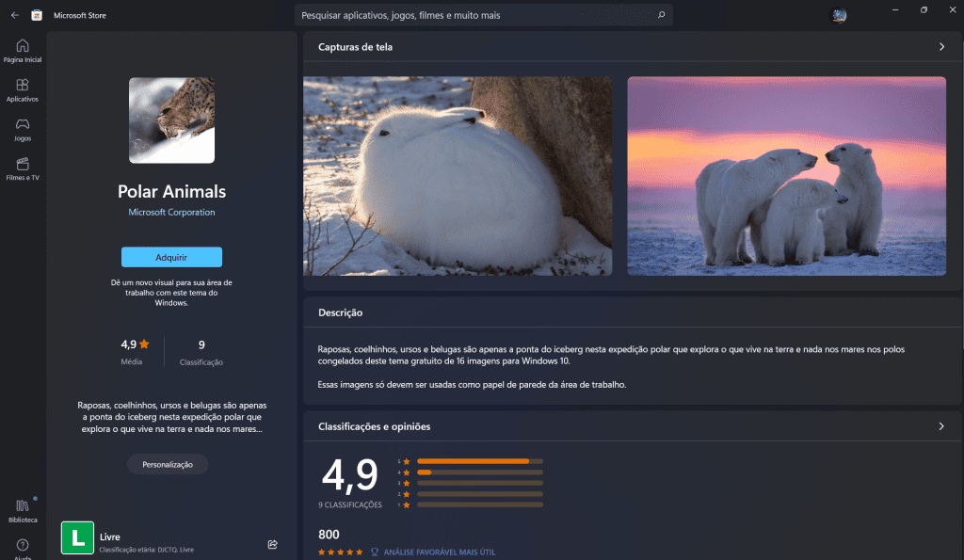Open the Jogos section
Screen dimensions: 964x560
click(23, 130)
